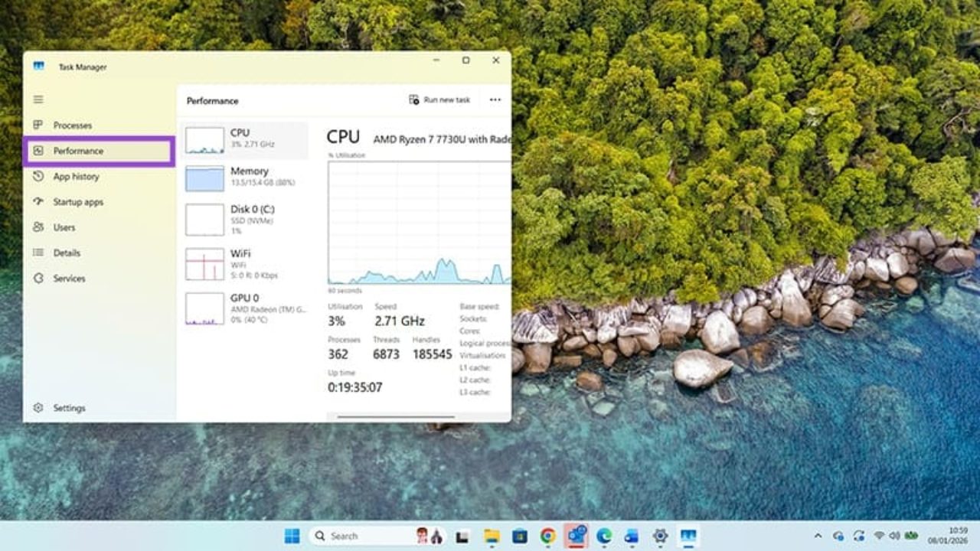This screenshot has width=980, height=551.
Task: Select the Startup apps section
Action: pyautogui.click(x=76, y=201)
